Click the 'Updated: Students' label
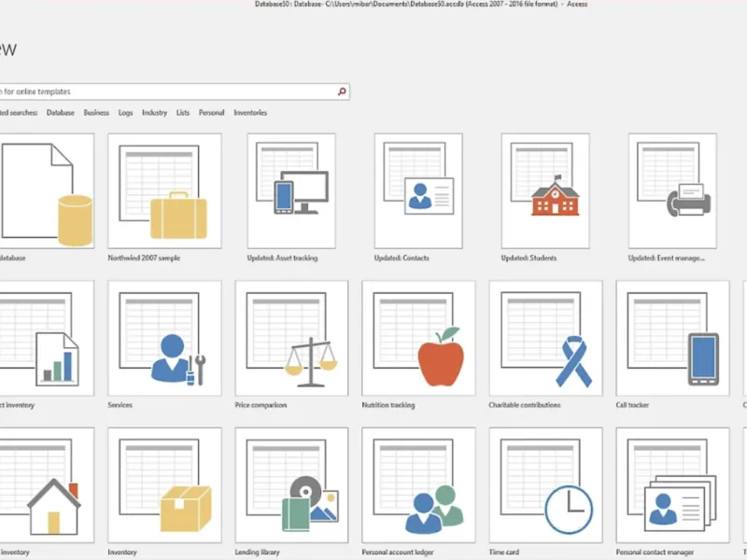Image resolution: width=747 pixels, height=560 pixels. (x=529, y=259)
